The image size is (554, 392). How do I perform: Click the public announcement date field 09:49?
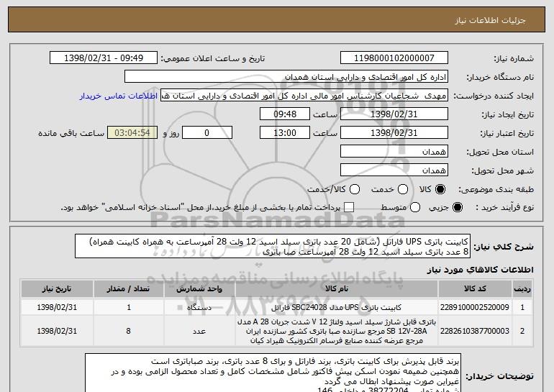104,58
